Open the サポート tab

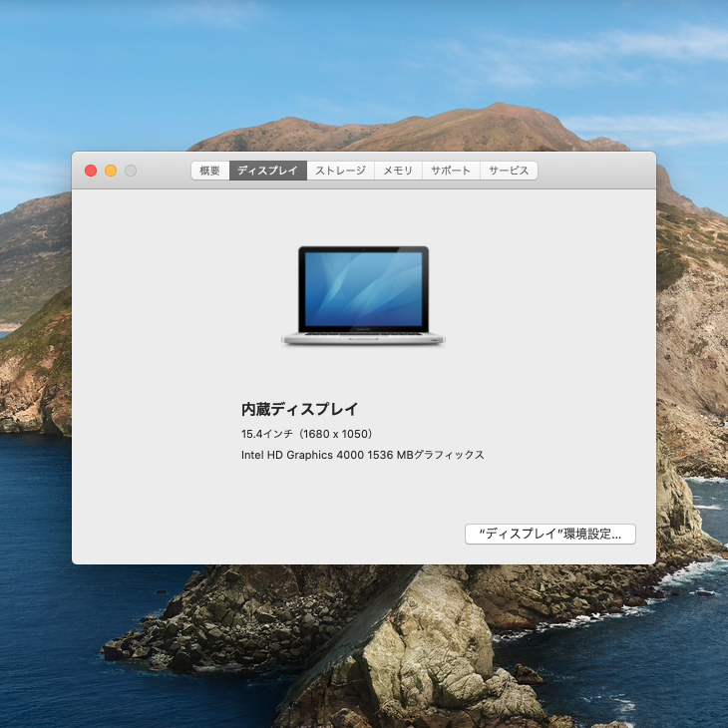click(451, 171)
